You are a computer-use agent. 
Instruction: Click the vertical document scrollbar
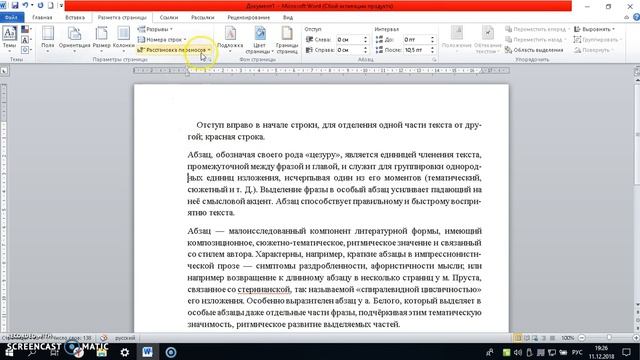637,192
